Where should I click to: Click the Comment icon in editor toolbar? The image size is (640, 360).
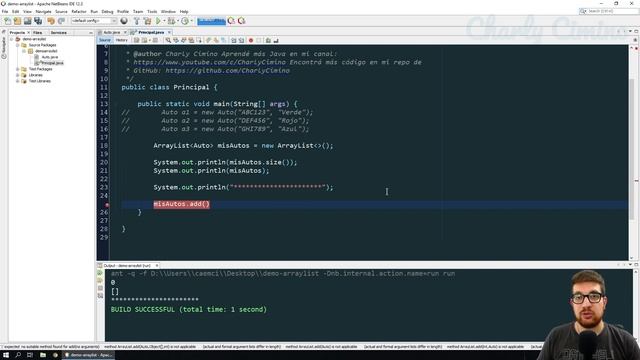click(268, 40)
